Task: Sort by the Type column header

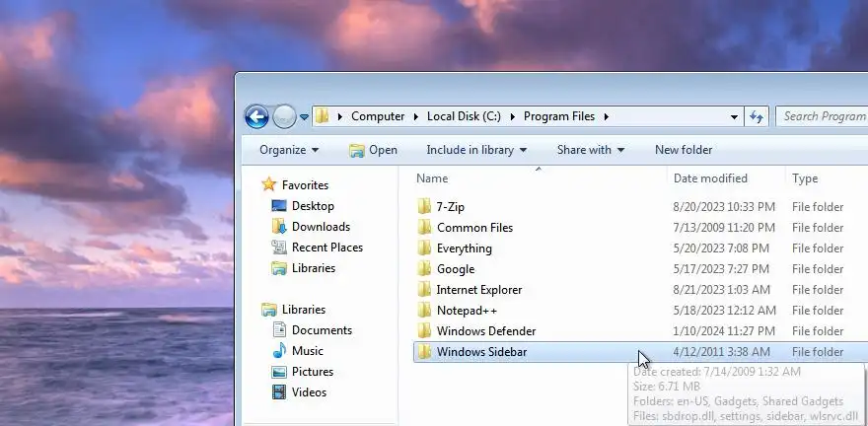Action: click(x=804, y=178)
